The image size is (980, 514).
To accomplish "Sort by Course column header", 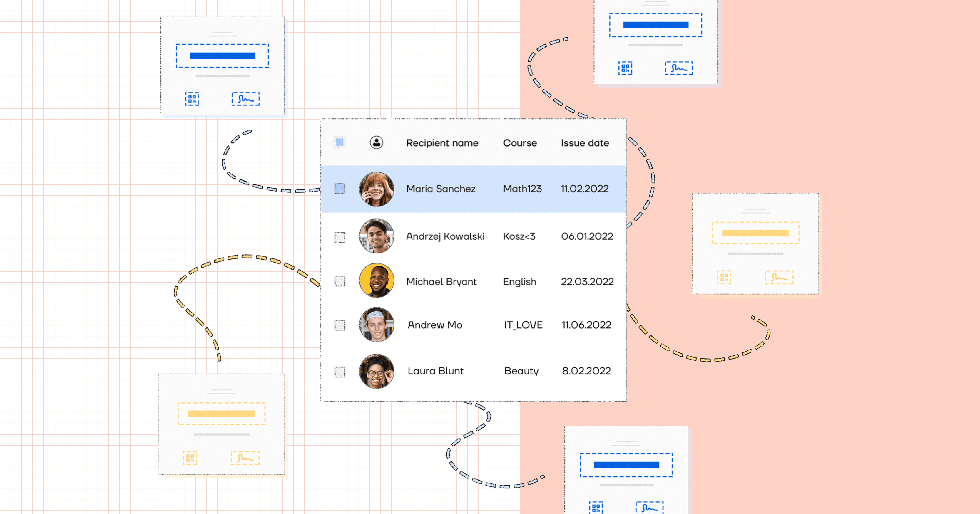I will coord(520,143).
